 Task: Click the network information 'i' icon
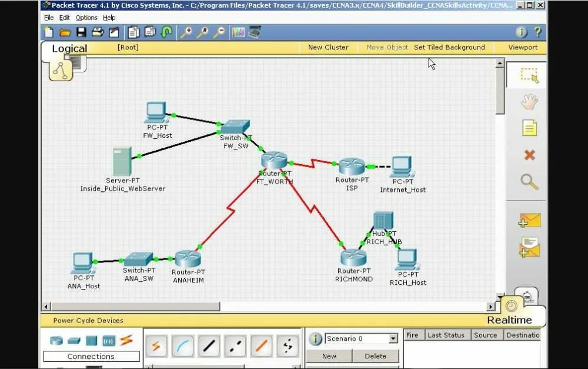521,32
